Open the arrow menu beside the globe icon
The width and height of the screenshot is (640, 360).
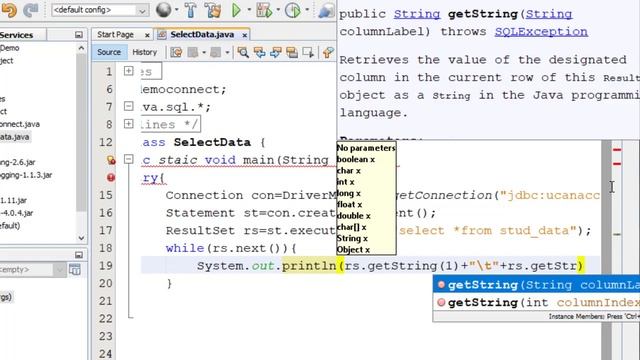click(177, 10)
